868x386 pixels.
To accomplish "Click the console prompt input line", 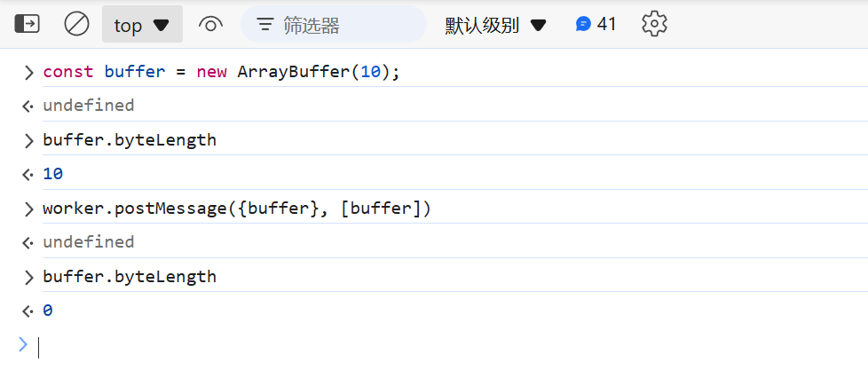I will [x=355, y=346].
